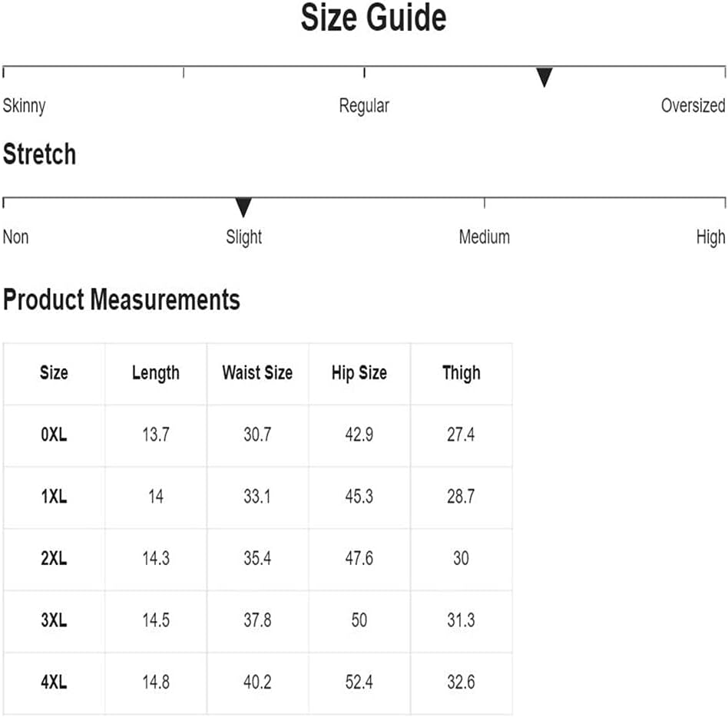The height and width of the screenshot is (717, 728).
Task: Click the Slight stretch label
Action: [x=243, y=238]
